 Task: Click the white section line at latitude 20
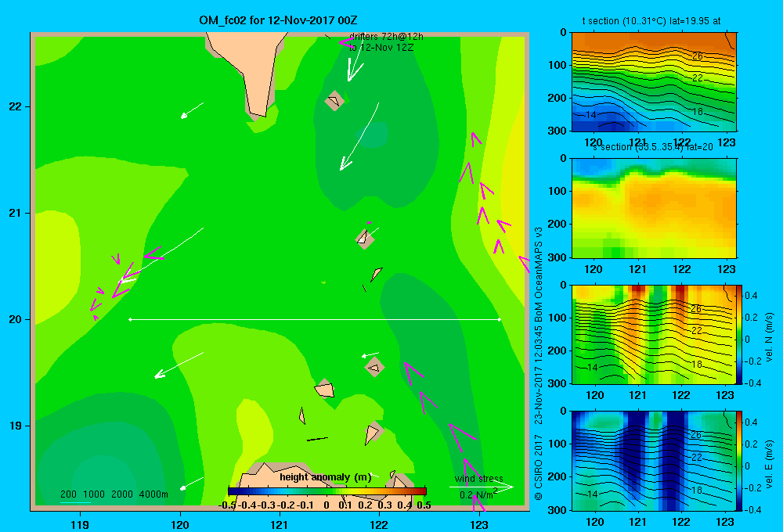[315, 319]
